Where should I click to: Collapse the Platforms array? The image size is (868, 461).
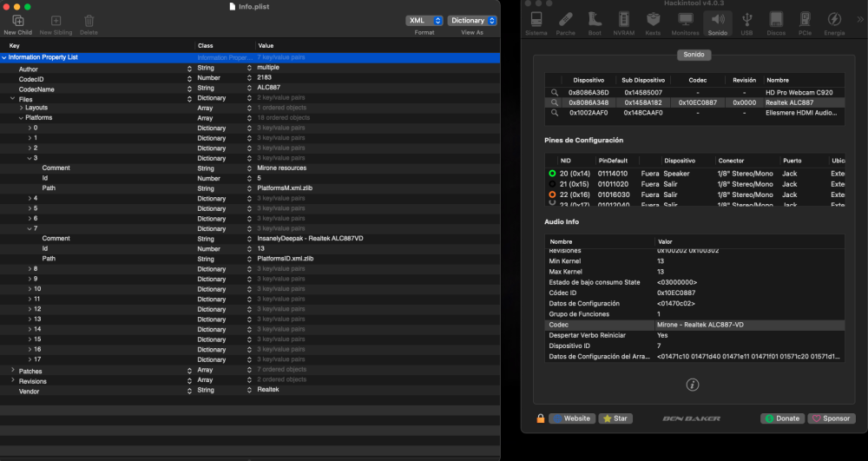[21, 118]
